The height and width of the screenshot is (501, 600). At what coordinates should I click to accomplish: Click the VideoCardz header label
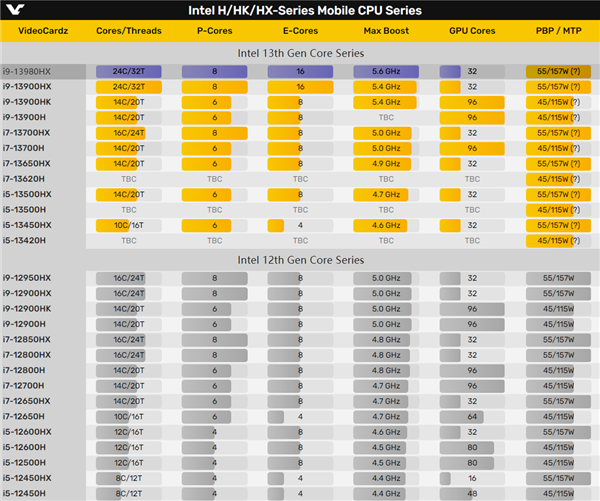(43, 31)
